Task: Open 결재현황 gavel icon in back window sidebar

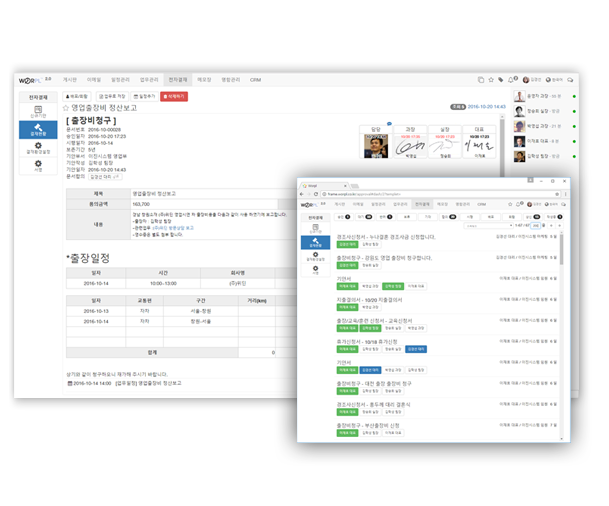Action: [38, 128]
